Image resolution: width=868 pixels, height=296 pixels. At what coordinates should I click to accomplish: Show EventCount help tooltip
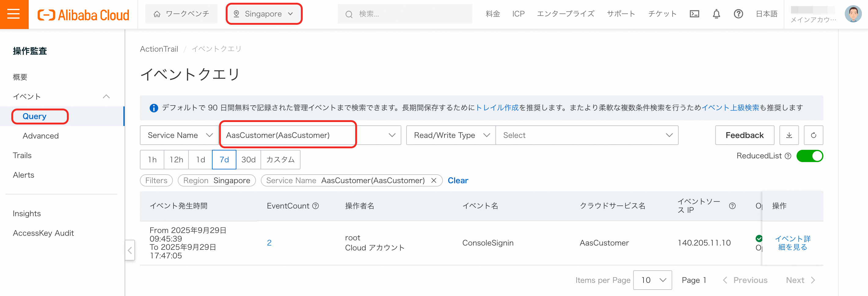point(315,206)
